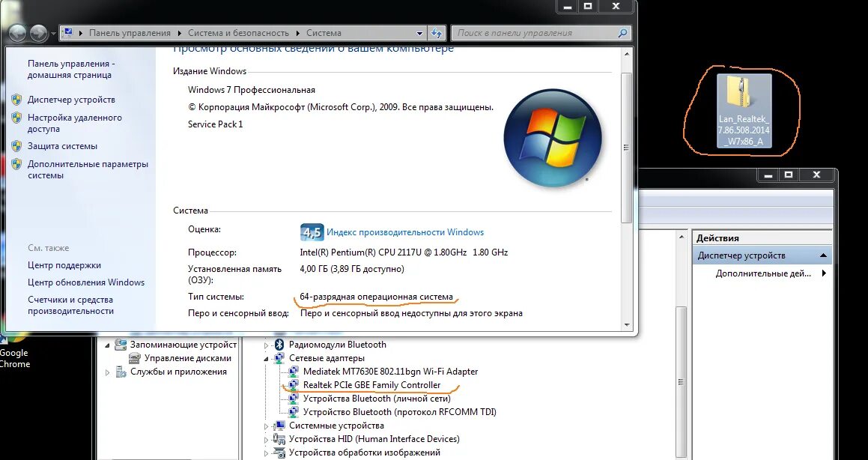Click the Системные устройства icon
This screenshot has width=868, height=460.
coord(279,426)
